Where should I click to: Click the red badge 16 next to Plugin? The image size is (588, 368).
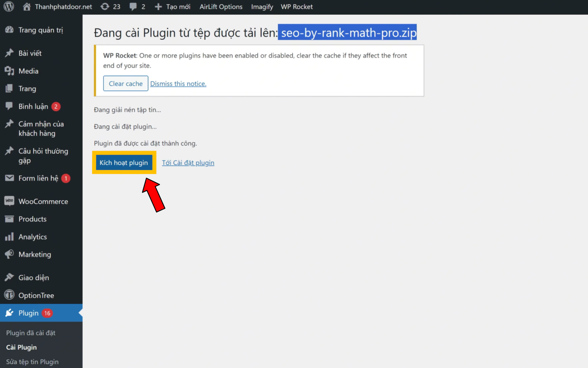[47, 313]
